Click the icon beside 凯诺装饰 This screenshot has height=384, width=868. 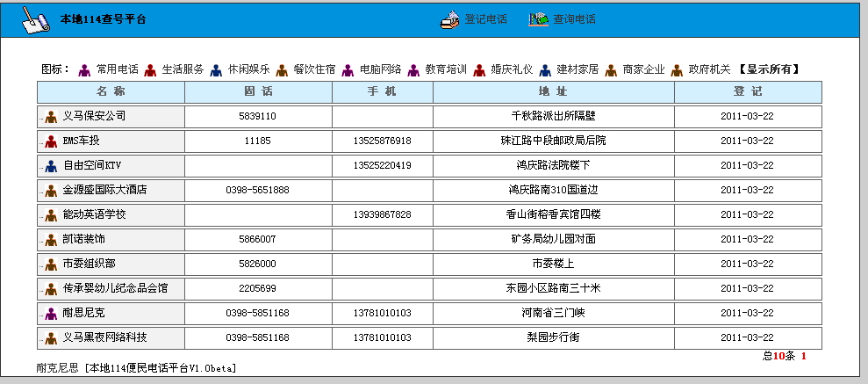[52, 240]
